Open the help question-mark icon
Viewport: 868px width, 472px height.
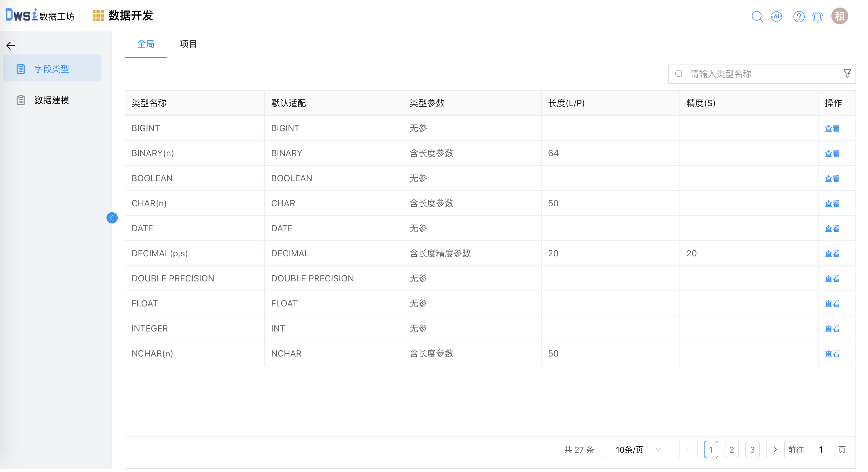point(798,16)
